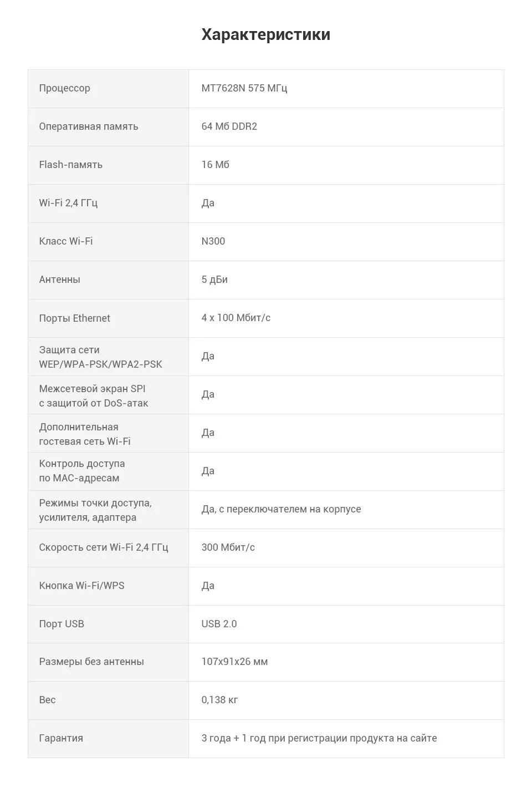Click the Порты Ethernet label

pyautogui.click(x=75, y=318)
